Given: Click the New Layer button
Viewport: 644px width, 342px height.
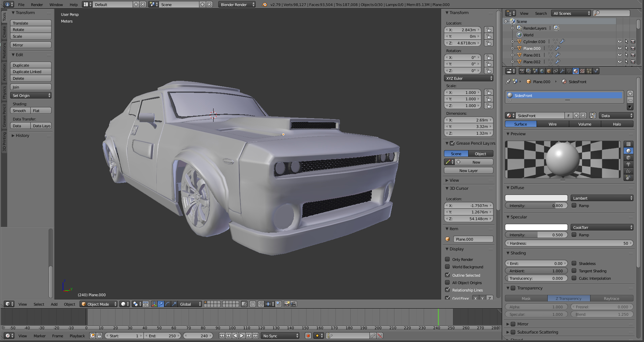Looking at the screenshot, I should (x=468, y=171).
